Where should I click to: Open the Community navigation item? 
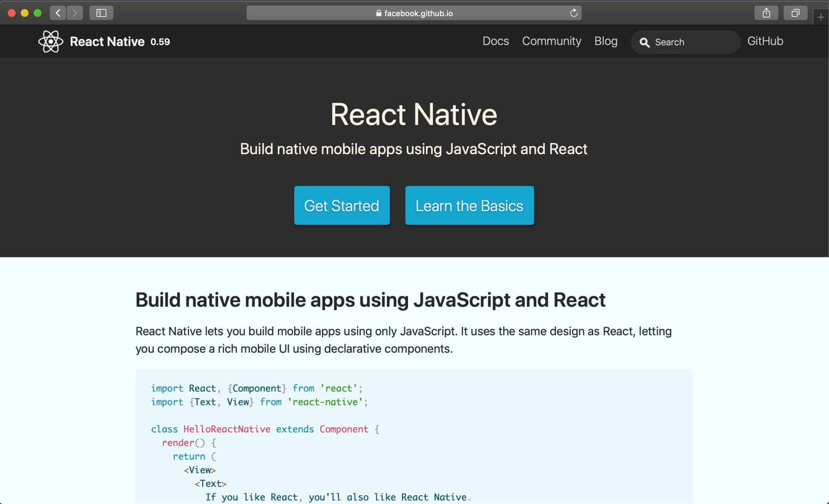551,41
